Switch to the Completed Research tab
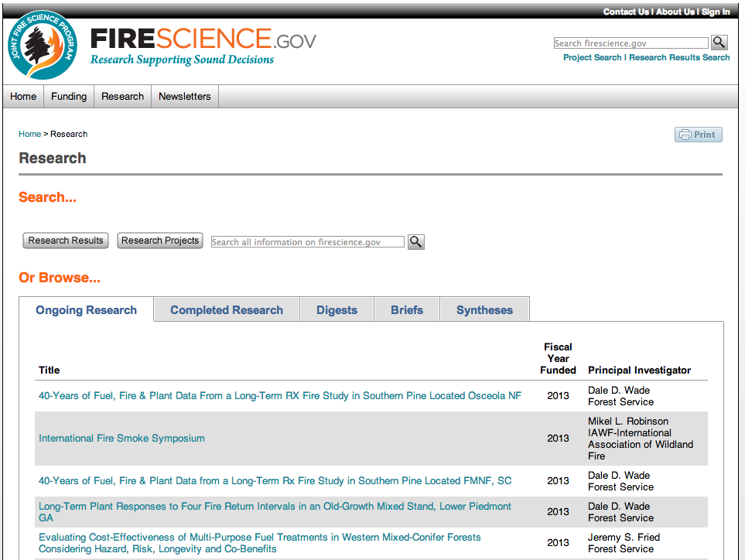 227,309
